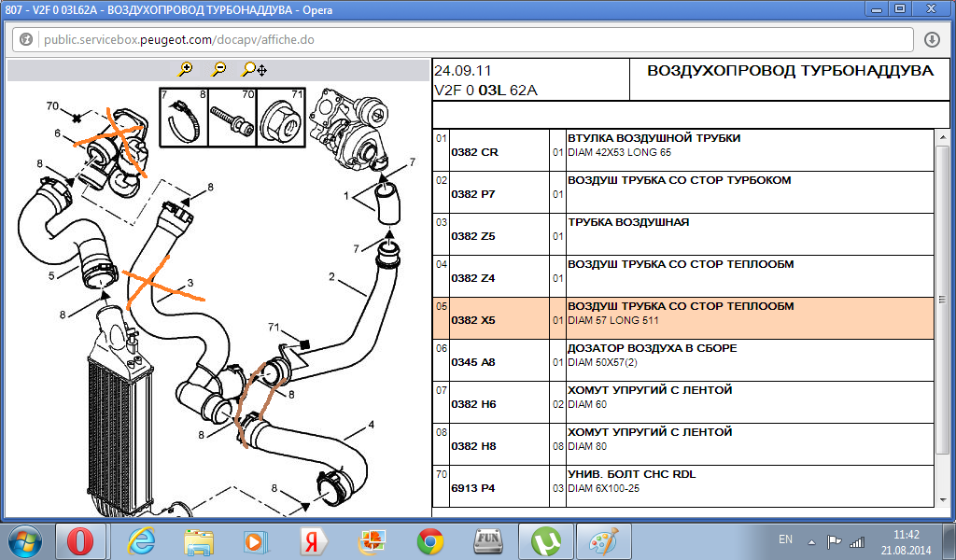Open uTorrent from the taskbar
Screen dimensions: 956x560
point(545,540)
